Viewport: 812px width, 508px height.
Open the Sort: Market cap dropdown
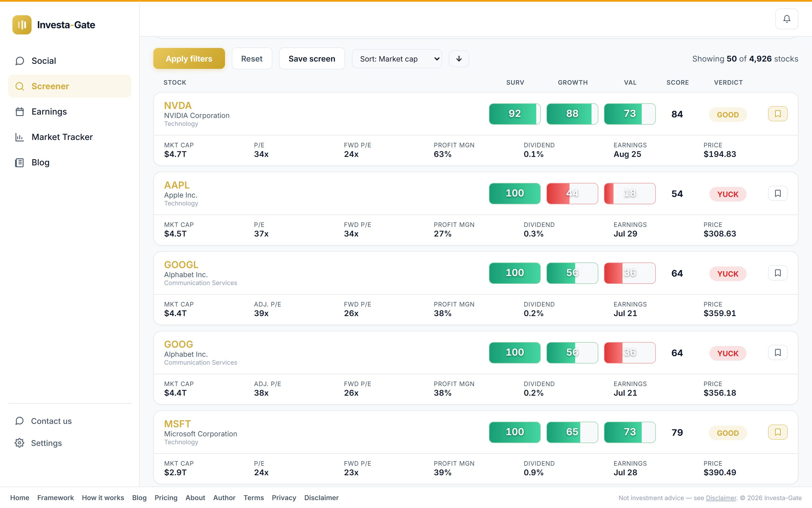click(397, 59)
